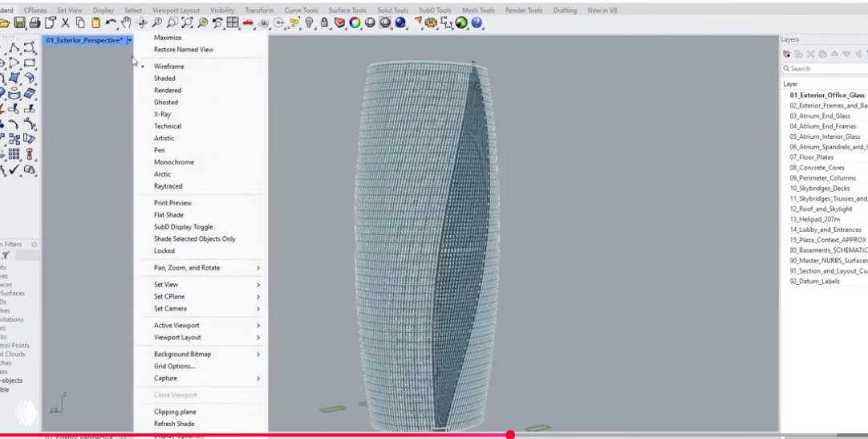This screenshot has height=439, width=868.
Task: Toggle Shade Selected Objects Only
Action: (195, 239)
